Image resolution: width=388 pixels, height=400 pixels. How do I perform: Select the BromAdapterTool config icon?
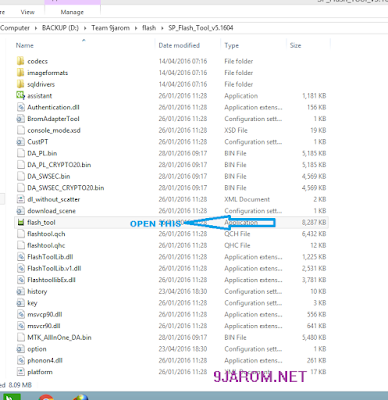(20, 119)
